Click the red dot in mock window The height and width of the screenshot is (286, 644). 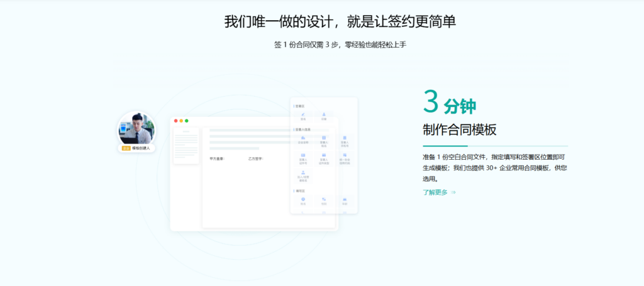coord(176,121)
